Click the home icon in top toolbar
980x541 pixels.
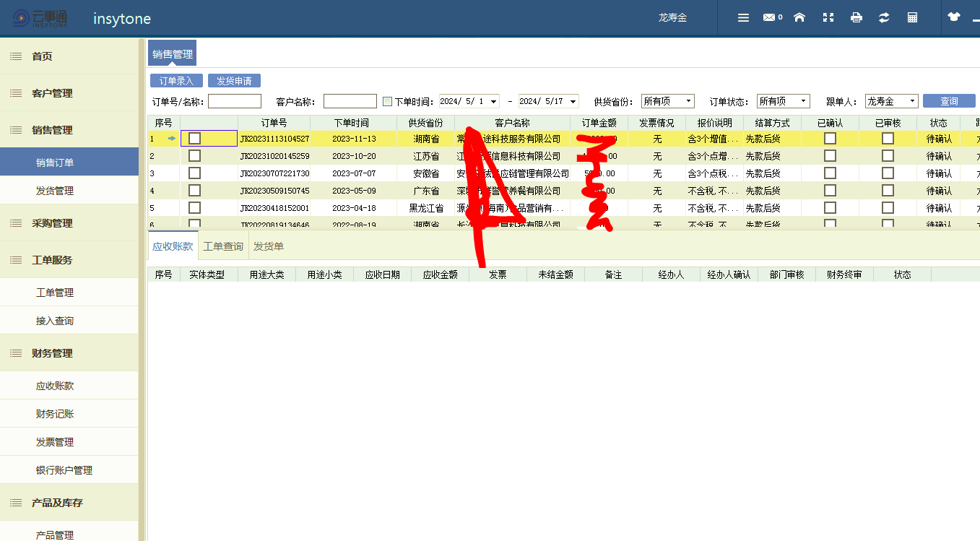pos(799,18)
